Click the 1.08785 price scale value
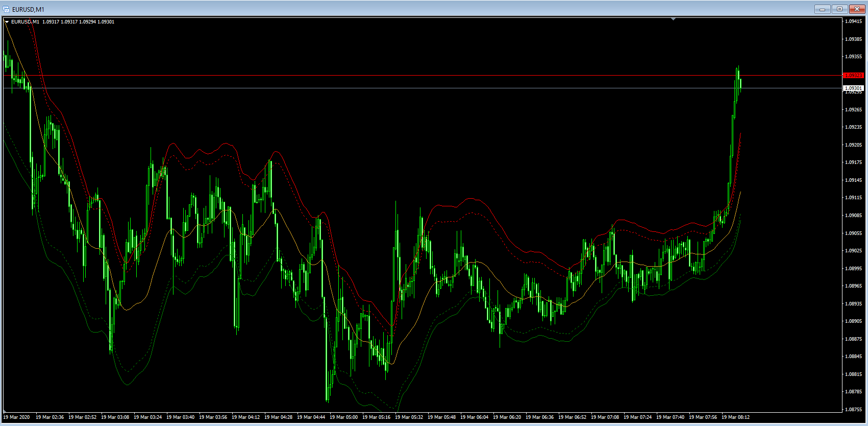Screen dimensions: 868x426 [854, 392]
